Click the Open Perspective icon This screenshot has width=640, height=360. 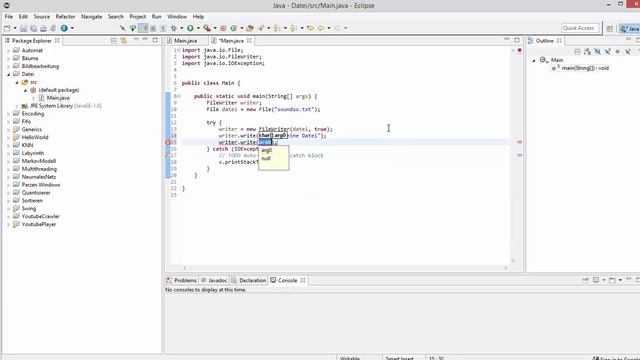pyautogui.click(x=610, y=28)
